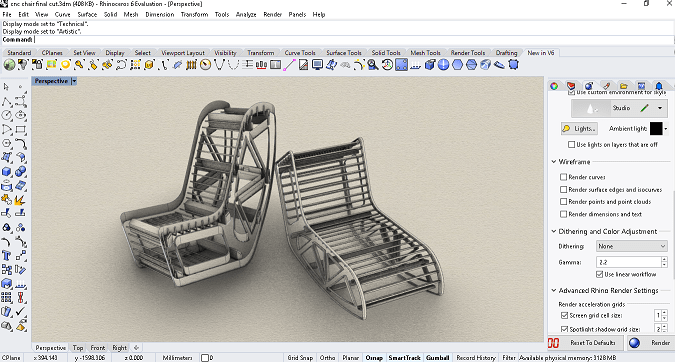This screenshot has height=362, width=675.
Task: Uncheck Use linear workflow
Action: point(599,274)
